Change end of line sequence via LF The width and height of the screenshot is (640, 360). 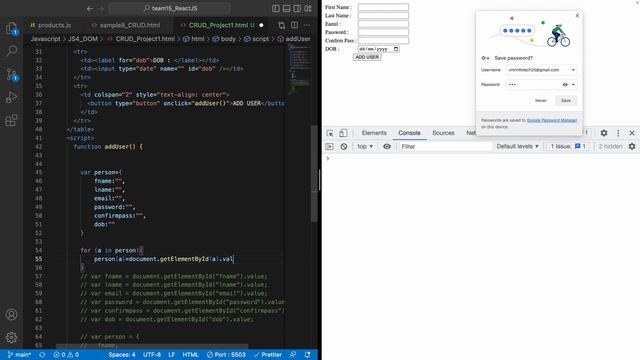coord(171,355)
